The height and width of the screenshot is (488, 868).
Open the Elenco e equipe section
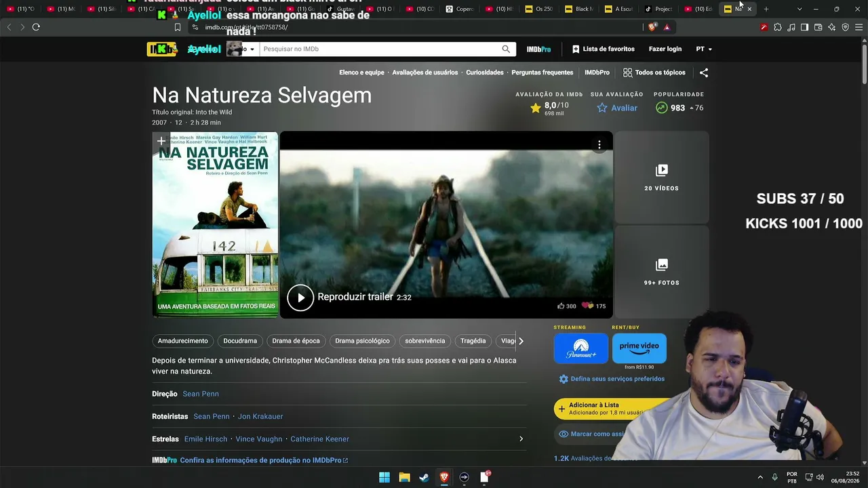361,73
